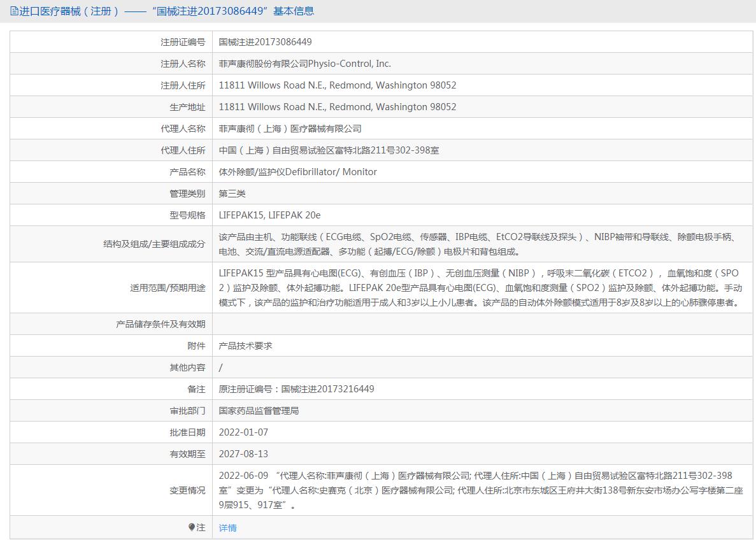Click the 注册人名称 label
Viewport: 756px width, 540px height.
[183, 64]
